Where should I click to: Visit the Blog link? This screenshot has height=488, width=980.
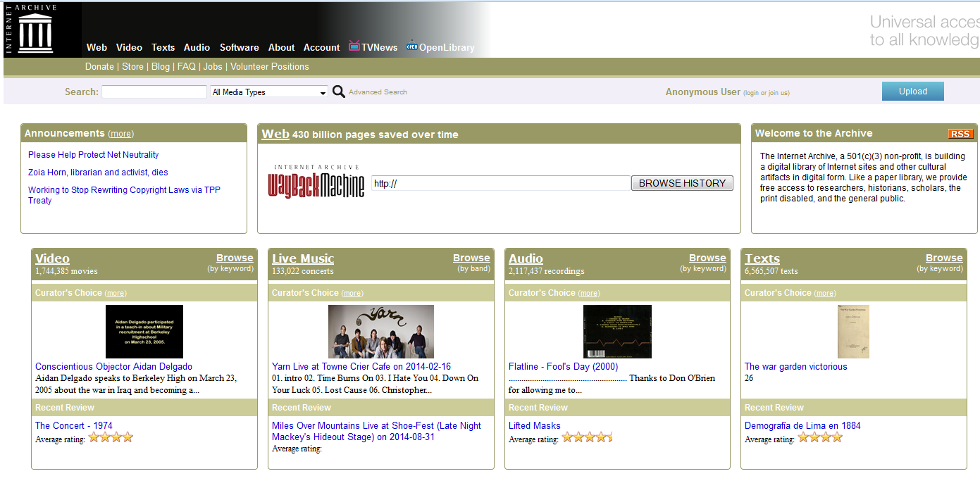point(161,67)
